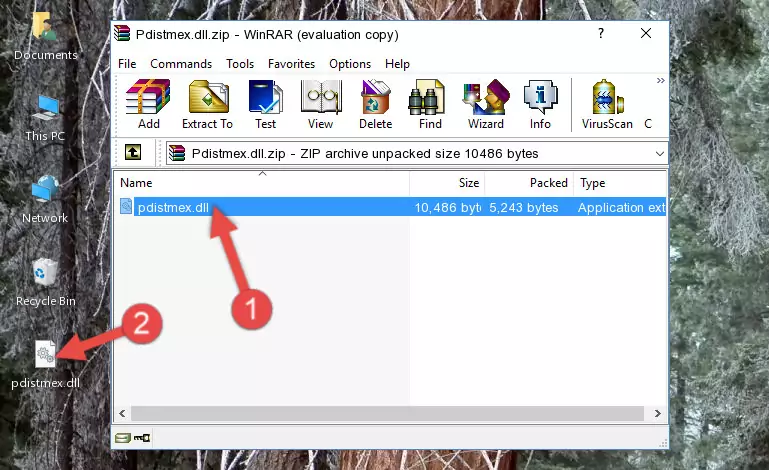Viewport: 769px width, 470px height.
Task: Close the WinRAR window
Action: [646, 33]
